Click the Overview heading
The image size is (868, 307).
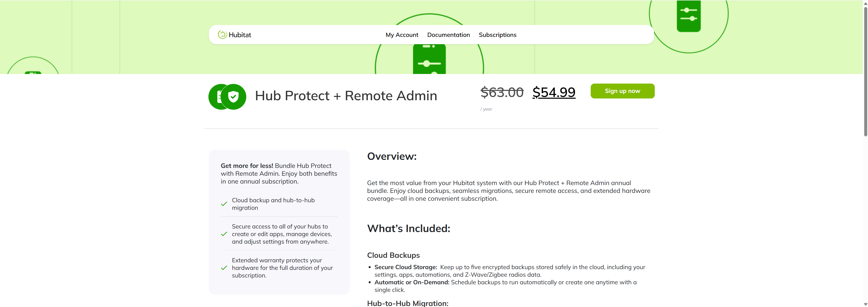(x=392, y=156)
